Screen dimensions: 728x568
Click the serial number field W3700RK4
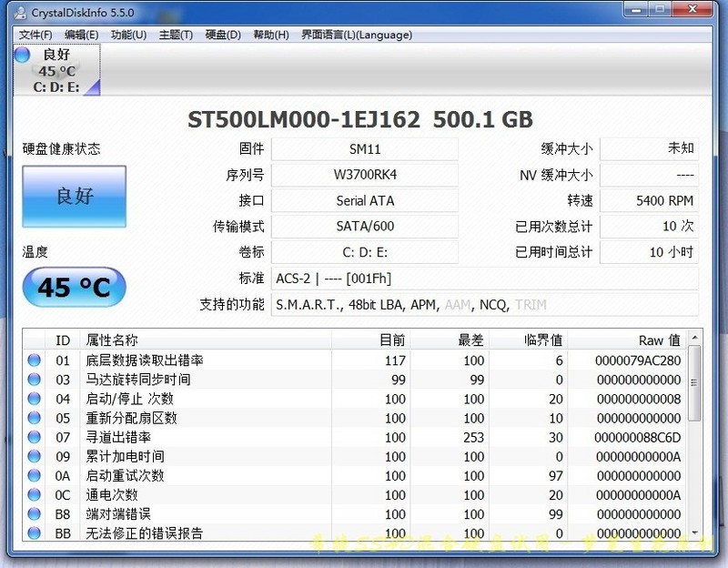coord(364,175)
